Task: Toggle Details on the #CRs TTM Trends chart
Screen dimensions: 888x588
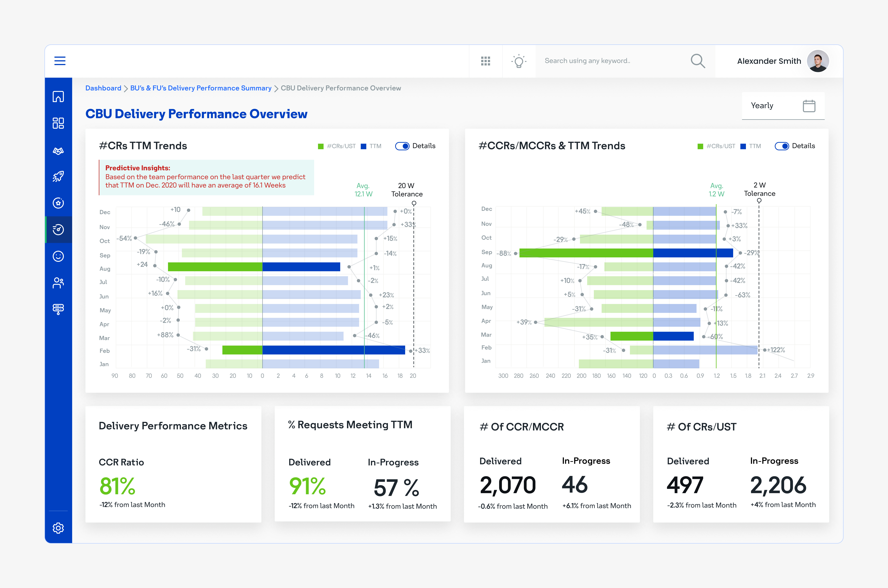Action: point(402,146)
